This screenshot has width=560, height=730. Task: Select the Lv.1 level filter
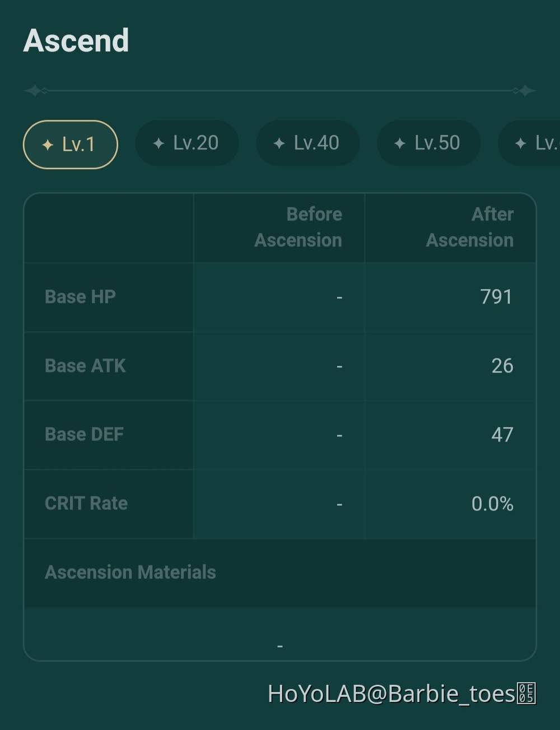point(70,144)
